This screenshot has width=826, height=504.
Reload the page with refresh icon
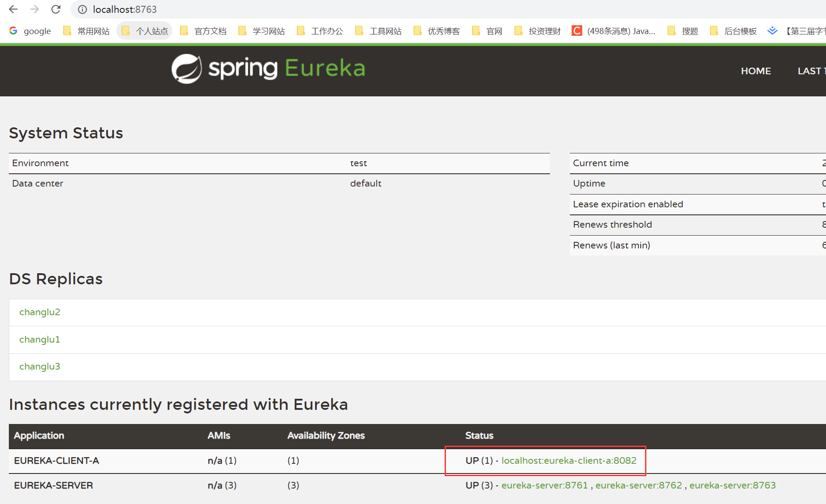[x=56, y=9]
